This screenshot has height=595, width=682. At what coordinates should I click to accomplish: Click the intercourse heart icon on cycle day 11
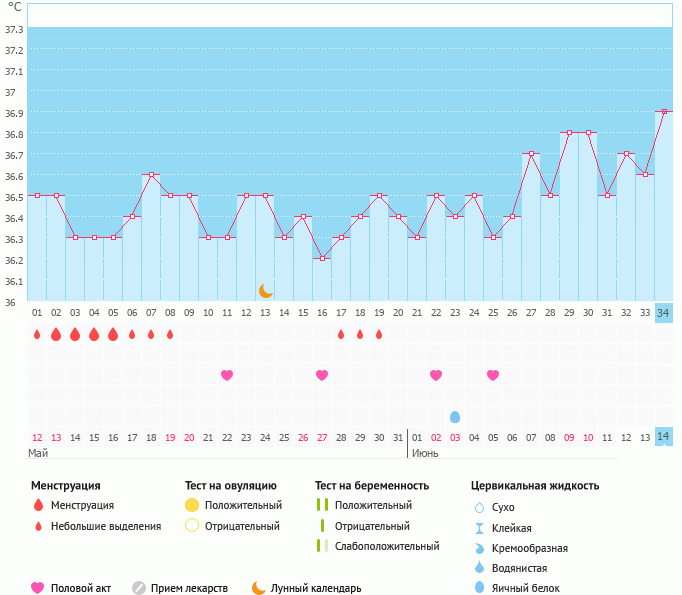pyautogui.click(x=227, y=375)
